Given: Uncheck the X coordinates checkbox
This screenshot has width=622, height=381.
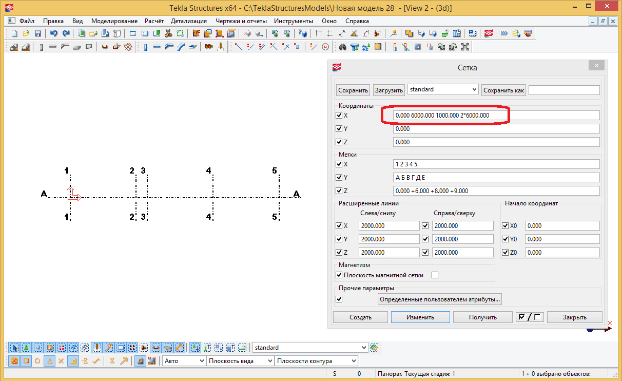Looking at the screenshot, I should [x=339, y=115].
